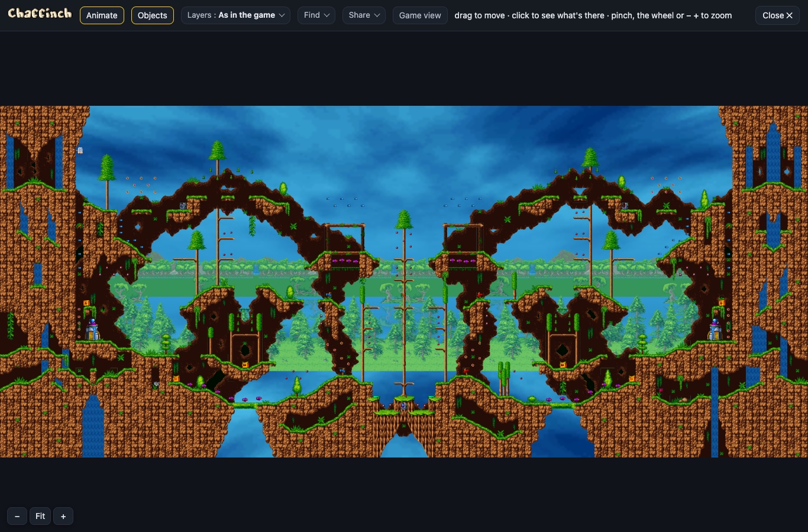Close the map viewer
808x532 pixels.
click(x=777, y=15)
